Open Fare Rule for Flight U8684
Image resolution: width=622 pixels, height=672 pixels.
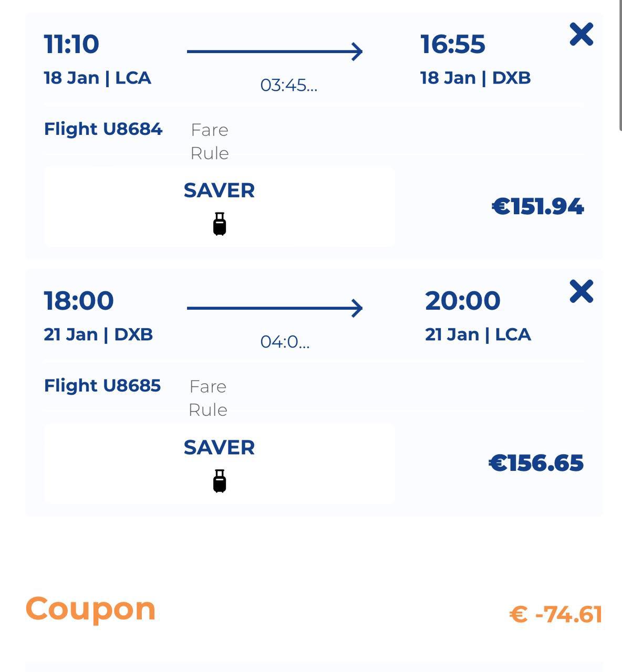(x=209, y=141)
